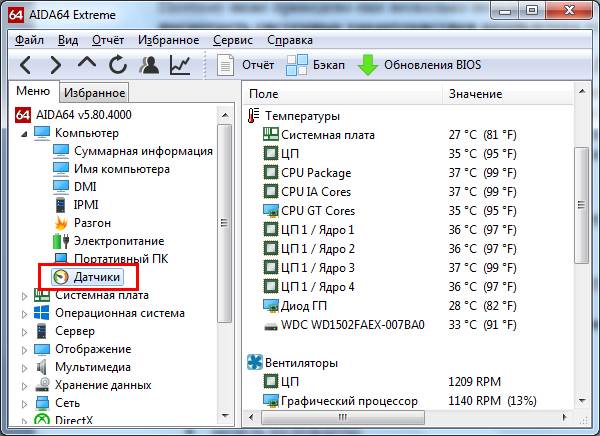600x436 pixels.
Task: Expand the Операционная система tree node
Action: click(x=25, y=313)
